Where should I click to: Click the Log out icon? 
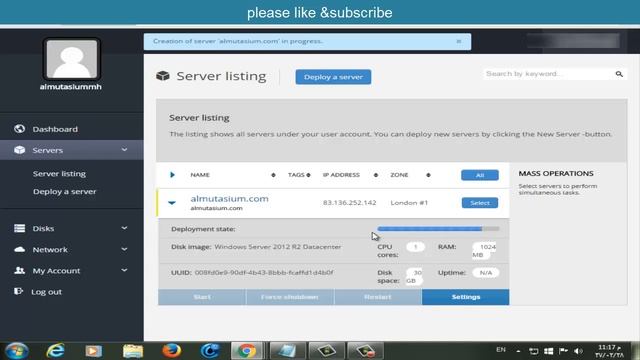coord(18,291)
